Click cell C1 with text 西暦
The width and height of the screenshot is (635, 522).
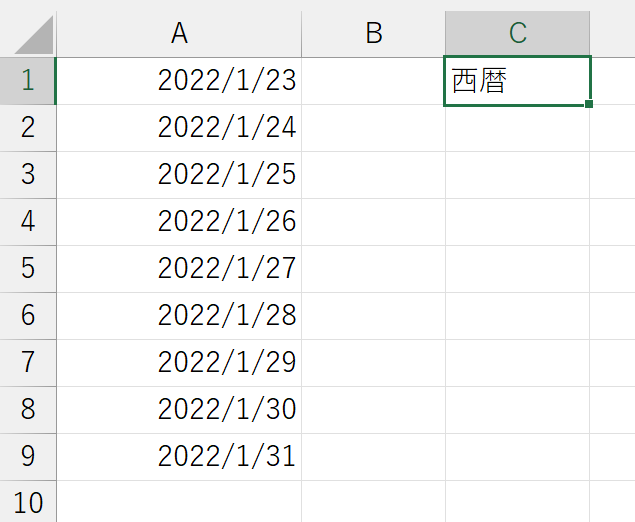(x=518, y=81)
